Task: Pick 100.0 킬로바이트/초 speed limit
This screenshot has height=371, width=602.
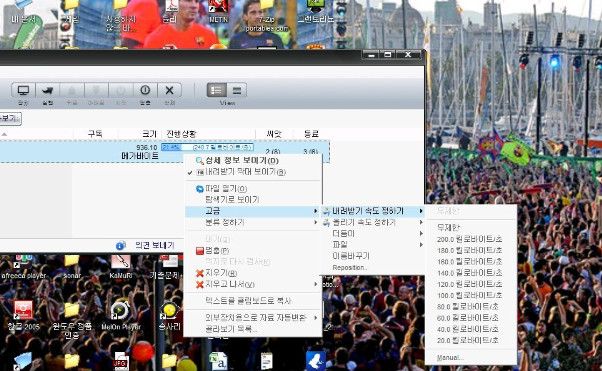Action: coord(471,295)
